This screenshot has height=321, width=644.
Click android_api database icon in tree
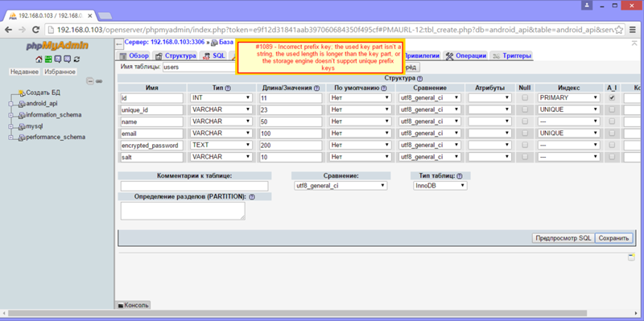point(22,104)
